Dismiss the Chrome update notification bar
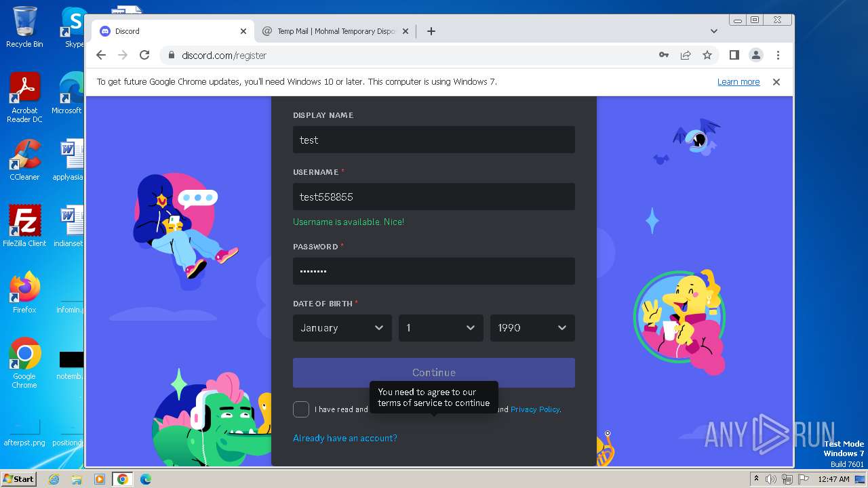Viewport: 868px width, 488px height. 776,81
